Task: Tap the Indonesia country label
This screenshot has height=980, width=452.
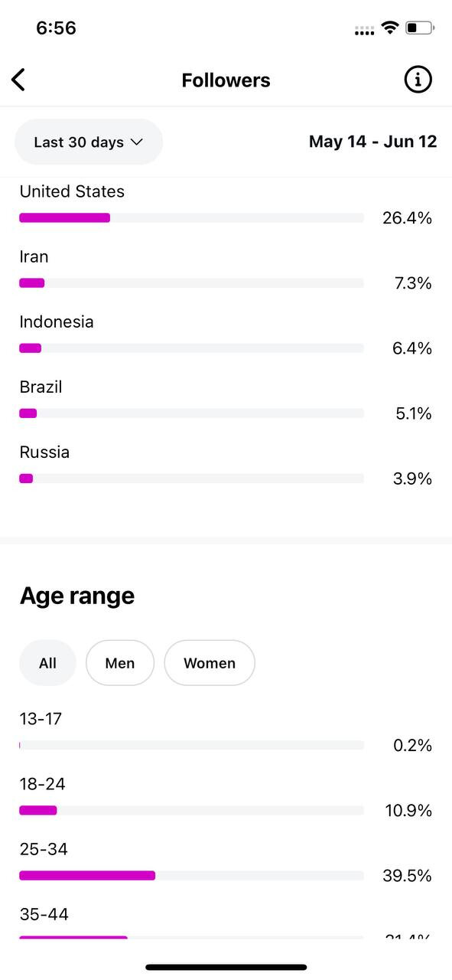Action: click(x=57, y=322)
